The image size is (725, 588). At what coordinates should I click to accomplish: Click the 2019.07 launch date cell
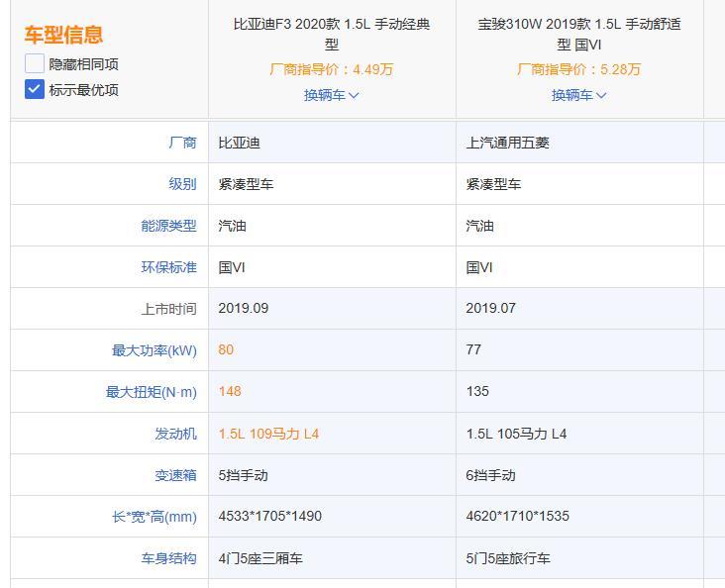pyautogui.click(x=579, y=308)
